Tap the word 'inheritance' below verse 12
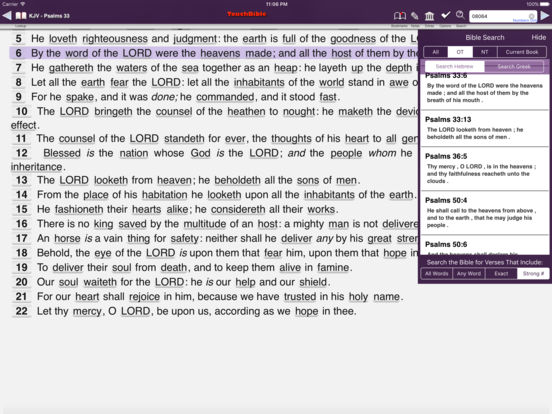Image resolution: width=552 pixels, height=414 pixels. [36, 167]
